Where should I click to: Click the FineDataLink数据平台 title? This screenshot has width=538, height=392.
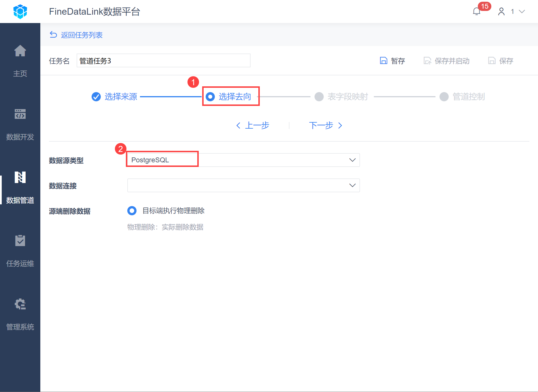95,12
